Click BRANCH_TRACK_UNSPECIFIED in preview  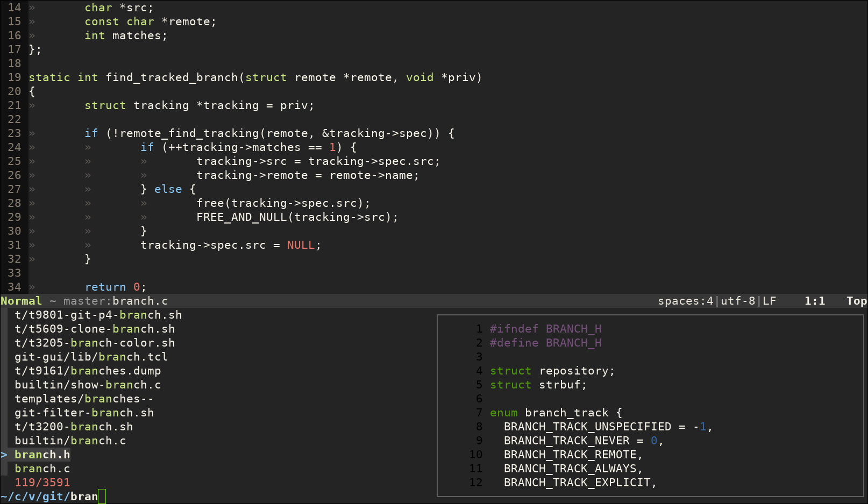tap(588, 427)
